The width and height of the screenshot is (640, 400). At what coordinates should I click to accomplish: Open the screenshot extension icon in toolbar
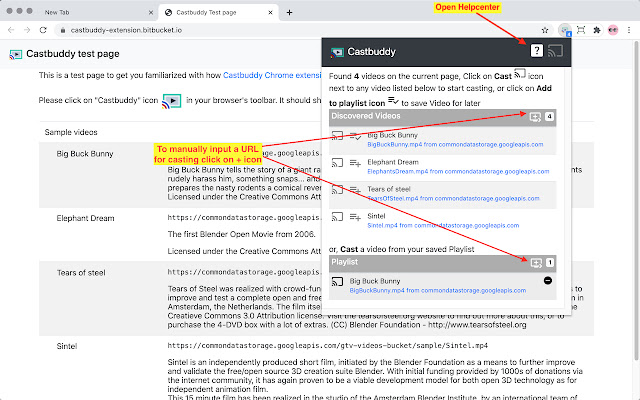[x=581, y=30]
